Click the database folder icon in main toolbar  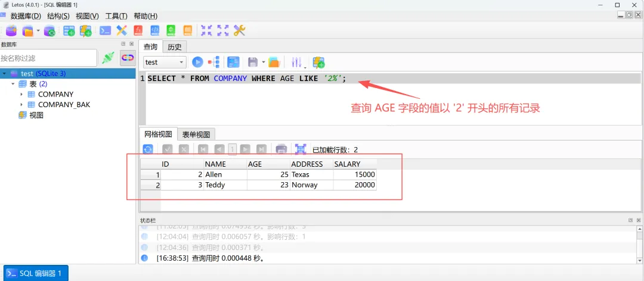click(x=27, y=30)
